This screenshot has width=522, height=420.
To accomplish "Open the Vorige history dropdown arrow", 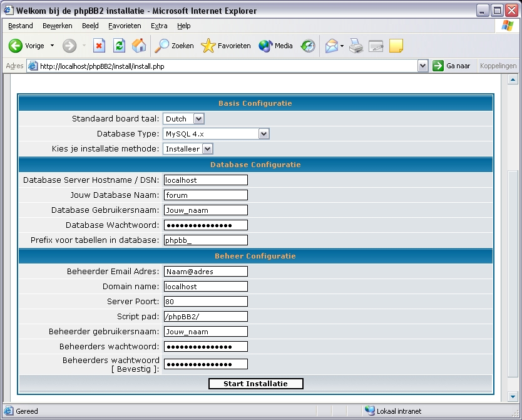I will (x=53, y=46).
